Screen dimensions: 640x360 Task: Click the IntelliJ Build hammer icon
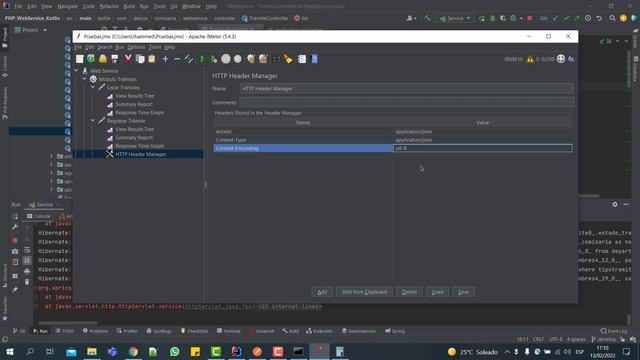(x=427, y=18)
